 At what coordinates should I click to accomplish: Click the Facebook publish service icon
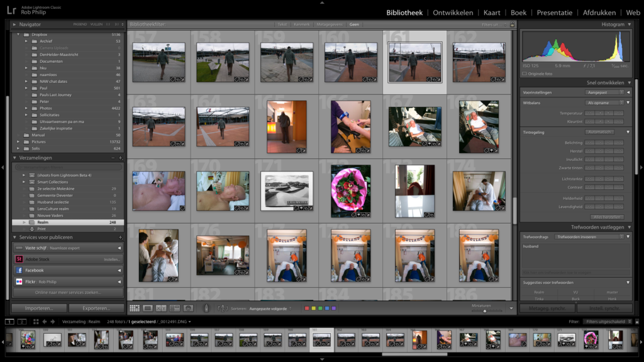pos(19,270)
